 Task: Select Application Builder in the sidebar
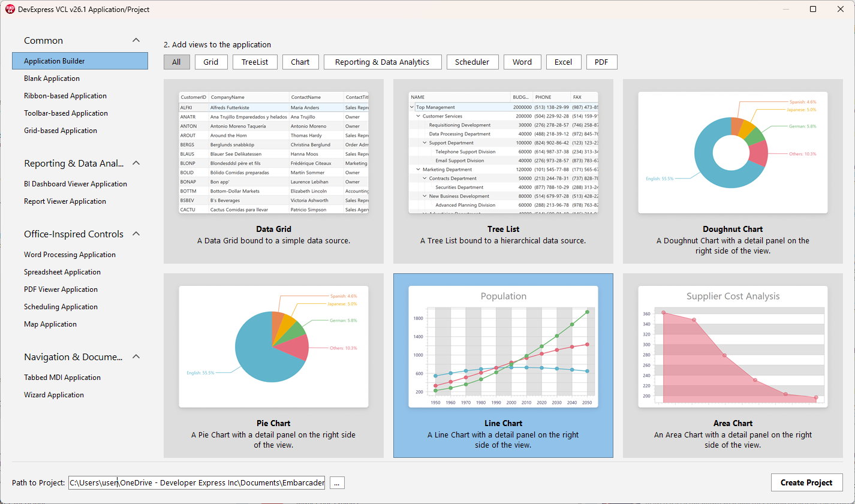point(80,61)
